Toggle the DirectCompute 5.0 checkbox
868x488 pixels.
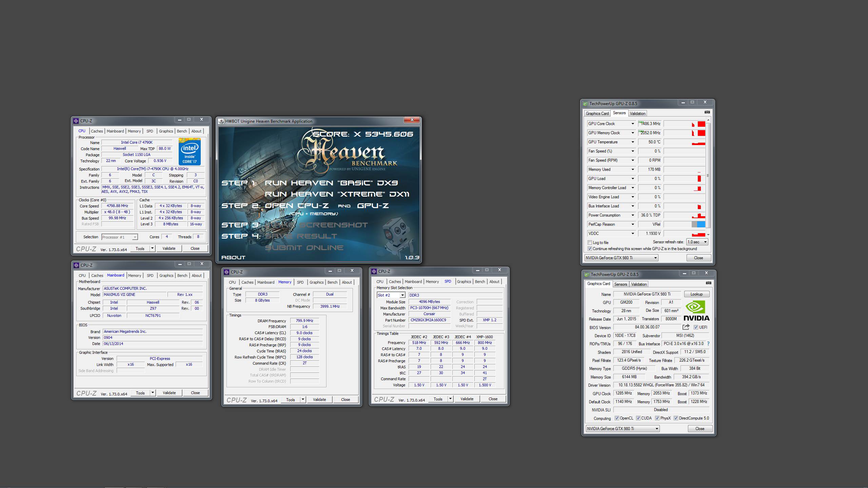pos(676,418)
